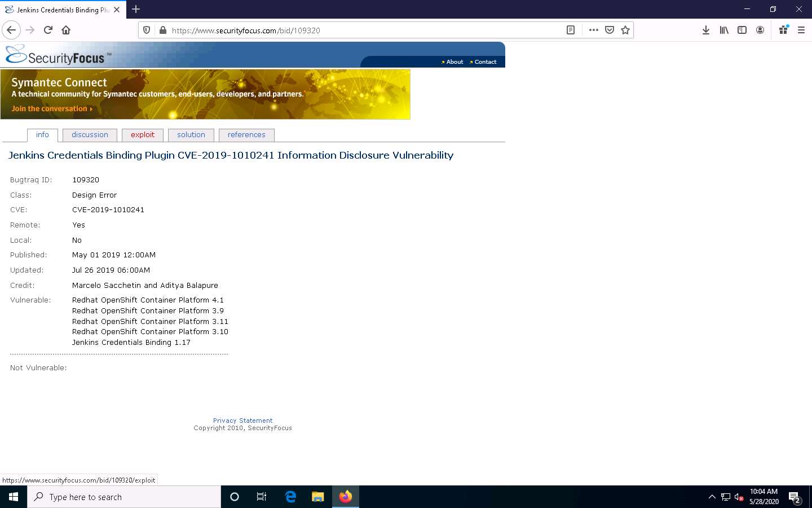Open the About link
The width and height of the screenshot is (812, 508).
tap(454, 62)
